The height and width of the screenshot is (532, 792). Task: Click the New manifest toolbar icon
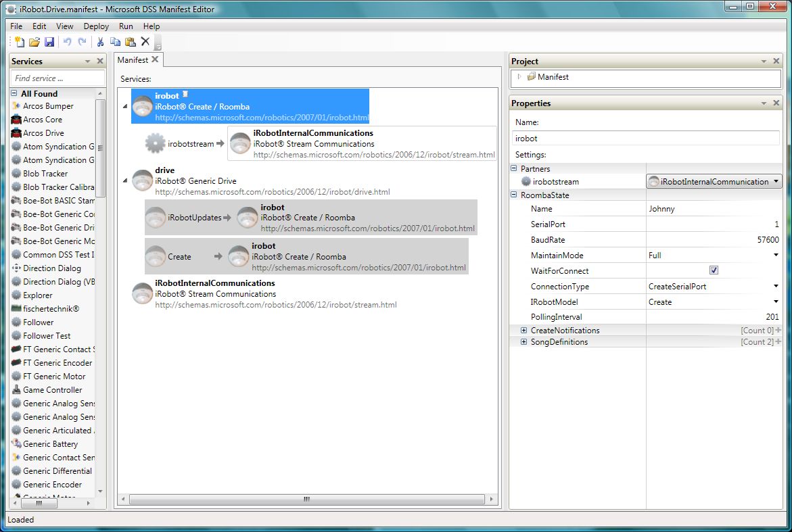[x=20, y=42]
